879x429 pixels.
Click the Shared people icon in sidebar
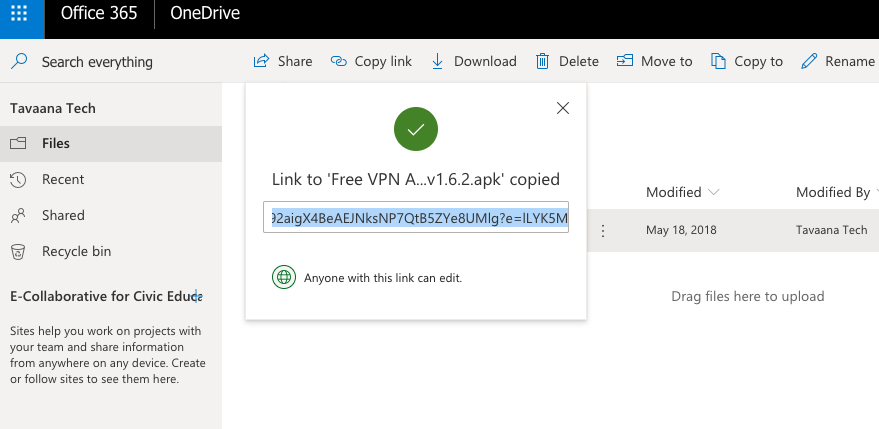tap(18, 215)
